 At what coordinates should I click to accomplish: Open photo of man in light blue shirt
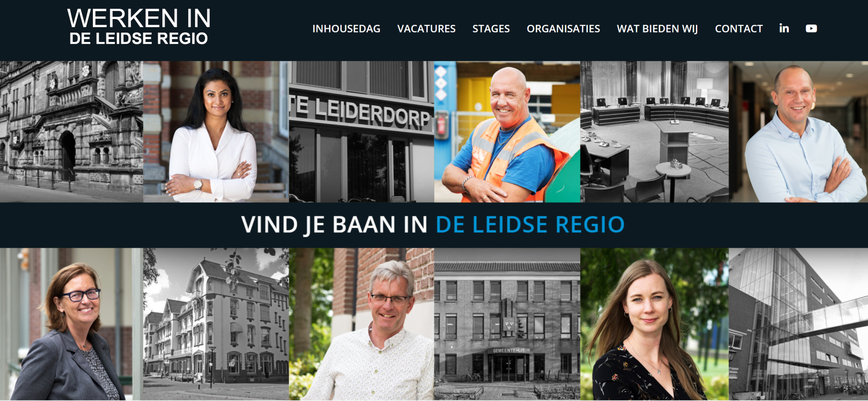(798, 132)
